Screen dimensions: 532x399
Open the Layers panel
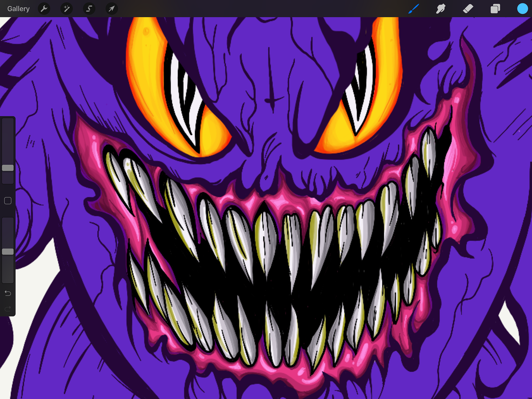tap(495, 9)
